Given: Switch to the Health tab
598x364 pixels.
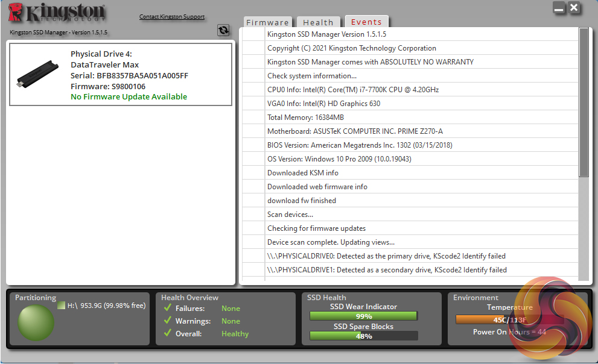Looking at the screenshot, I should coord(318,22).
